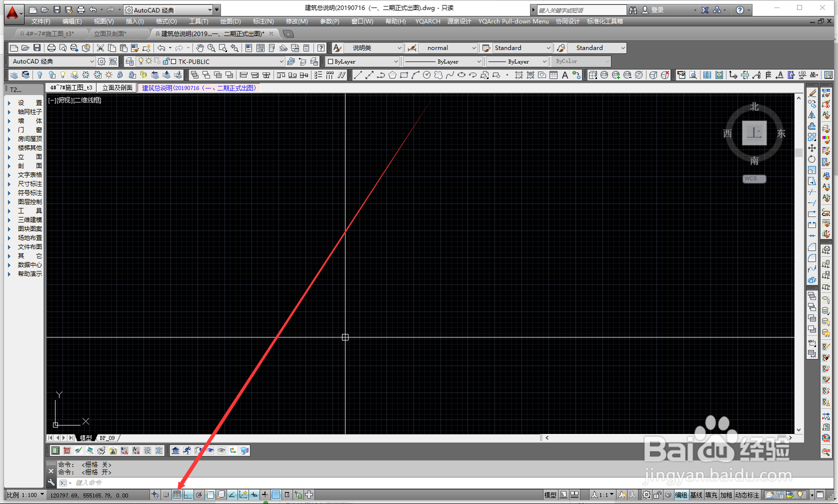The height and width of the screenshot is (504, 838).
Task: Click the Workspace settings gear icon
Action: tap(101, 61)
